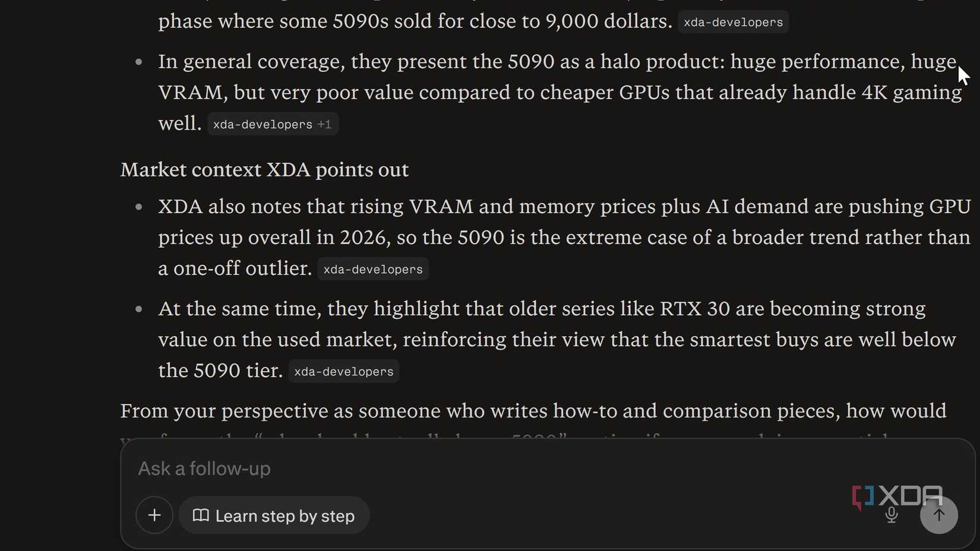
Task: Click the microphone voice input icon
Action: (x=892, y=515)
